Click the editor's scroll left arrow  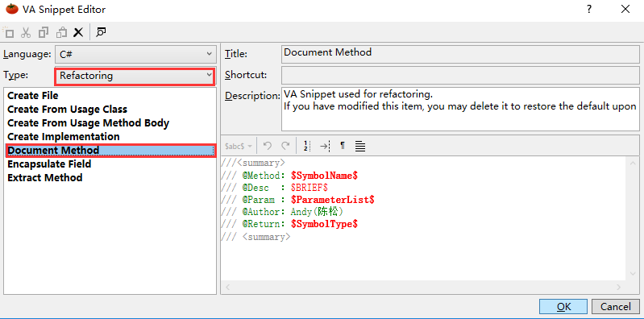(x=227, y=287)
